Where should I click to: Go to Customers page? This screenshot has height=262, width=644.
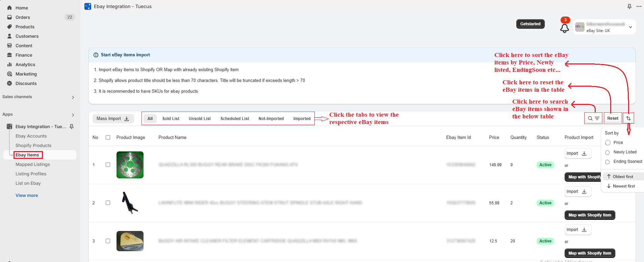tap(27, 36)
